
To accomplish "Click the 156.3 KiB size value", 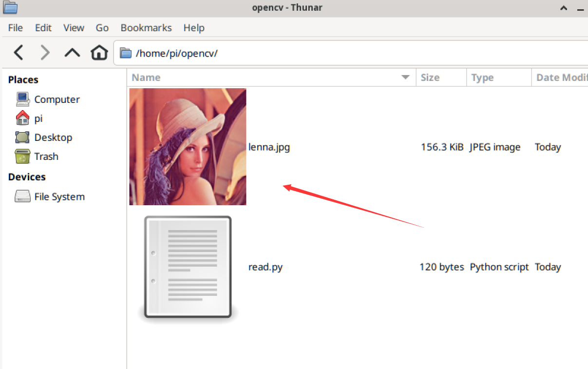I will point(442,147).
